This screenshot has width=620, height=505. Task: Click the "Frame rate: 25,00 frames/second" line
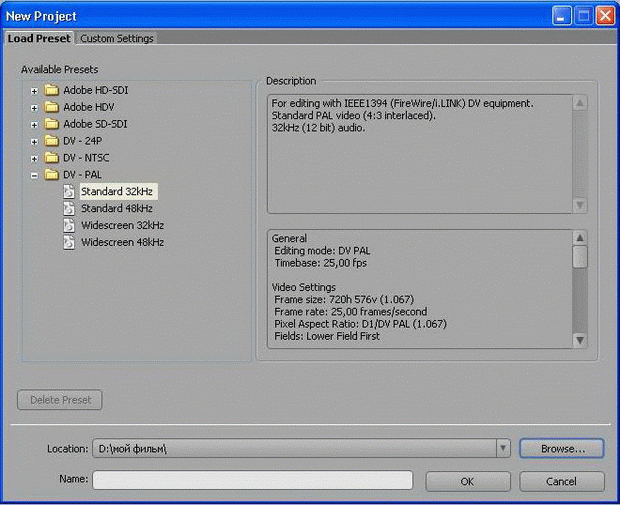click(x=351, y=312)
